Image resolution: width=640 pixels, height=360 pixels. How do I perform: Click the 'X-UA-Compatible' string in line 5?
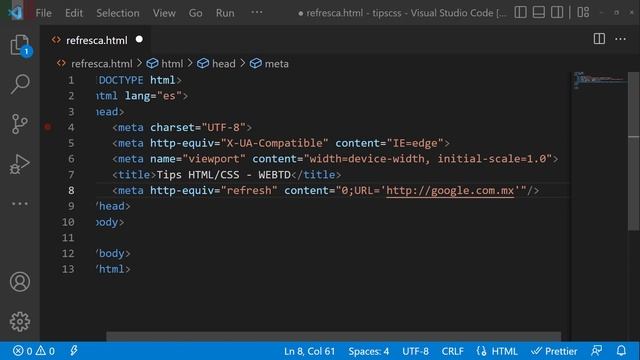click(x=274, y=143)
